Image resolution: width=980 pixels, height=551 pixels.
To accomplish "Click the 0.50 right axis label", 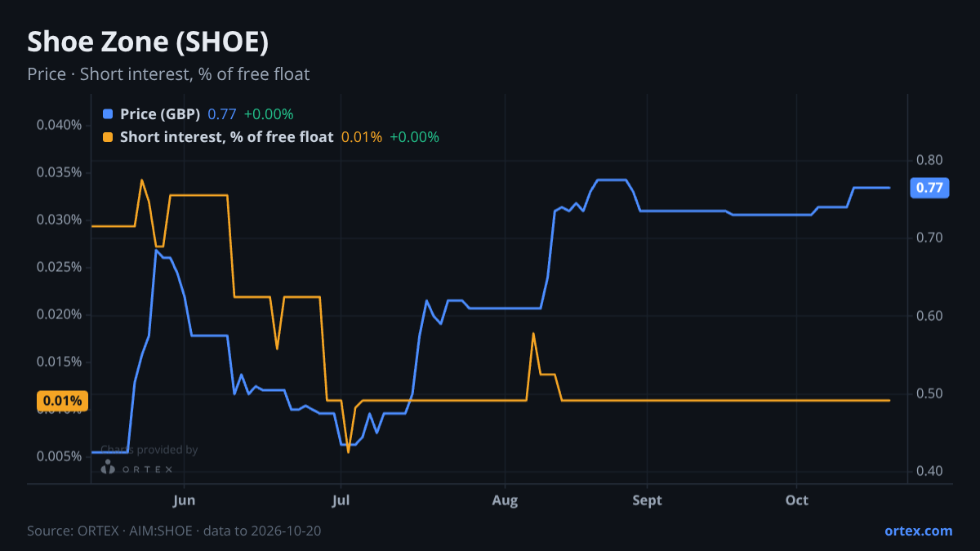I will (x=929, y=393).
